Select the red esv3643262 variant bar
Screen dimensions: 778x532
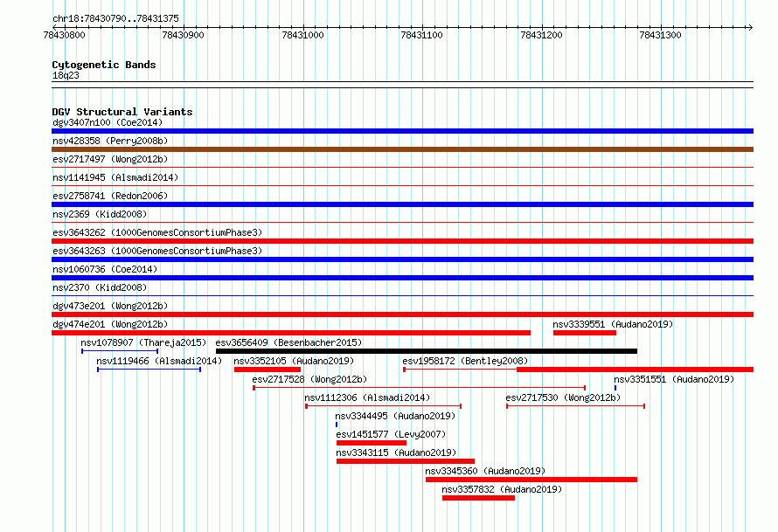click(x=402, y=241)
